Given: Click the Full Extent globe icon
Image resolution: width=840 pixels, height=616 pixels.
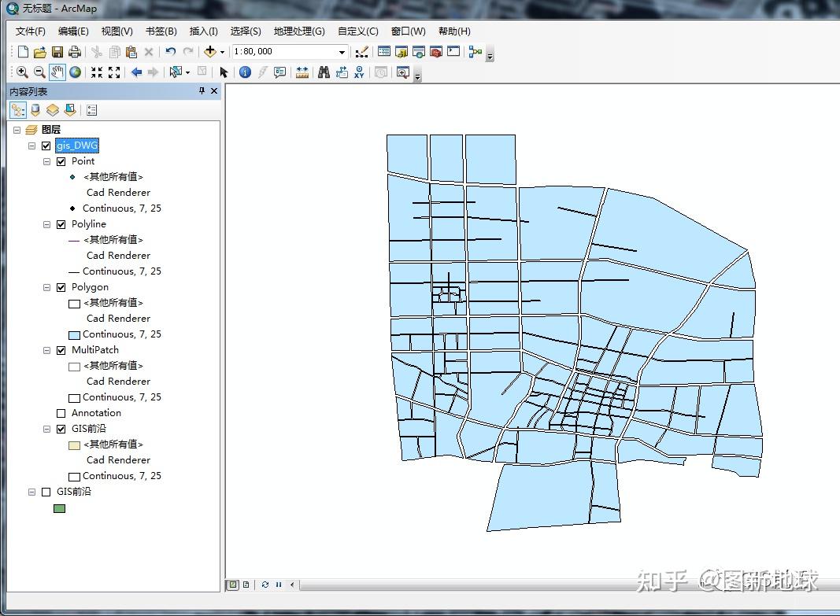Looking at the screenshot, I should 74,72.
